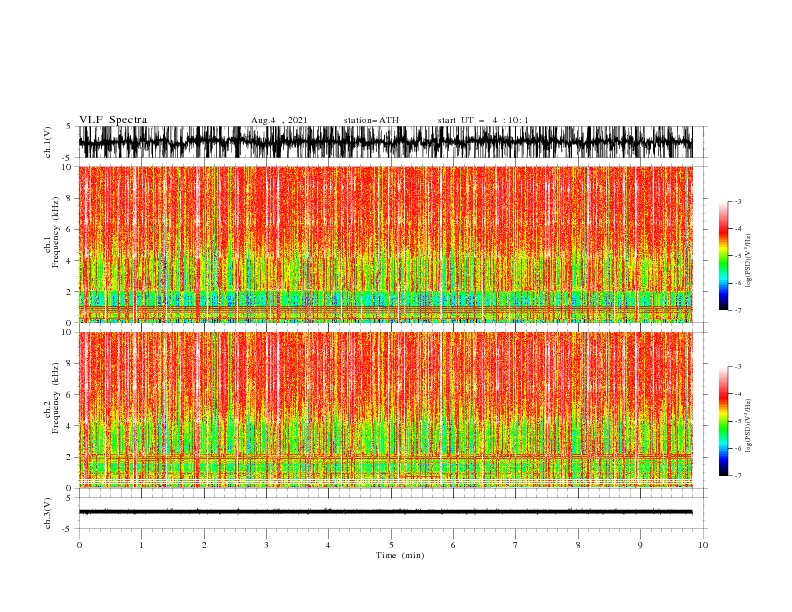Click the ch.2 "Frequency (kHz)" axis label
Viewport: 792px width, 612px height.
(x=56, y=398)
